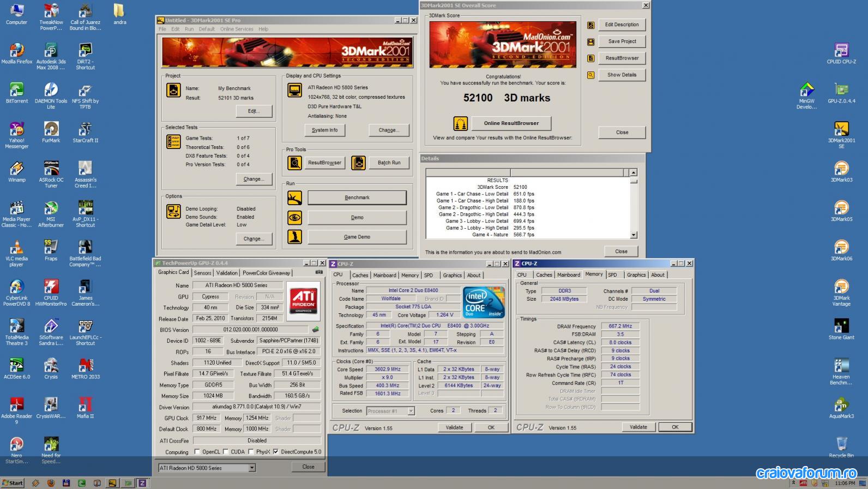Open the Online Services menu in 3DMark2001
868x489 pixels.
tap(237, 29)
